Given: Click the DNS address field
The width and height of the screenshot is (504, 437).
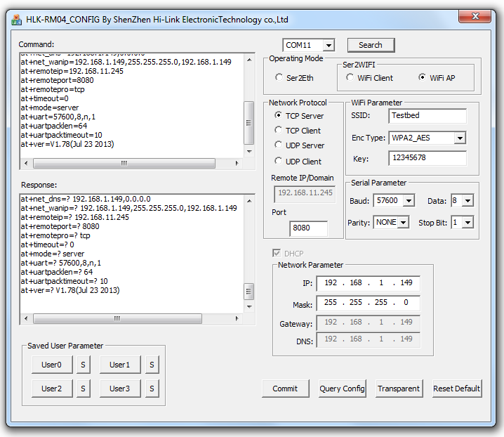Looking at the screenshot, I should point(368,339).
